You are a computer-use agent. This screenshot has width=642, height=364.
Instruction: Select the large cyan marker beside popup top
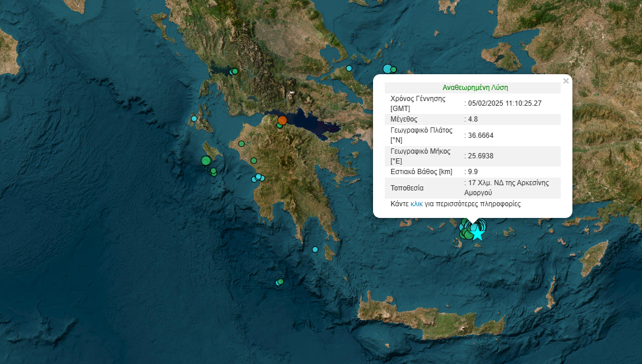coord(387,69)
